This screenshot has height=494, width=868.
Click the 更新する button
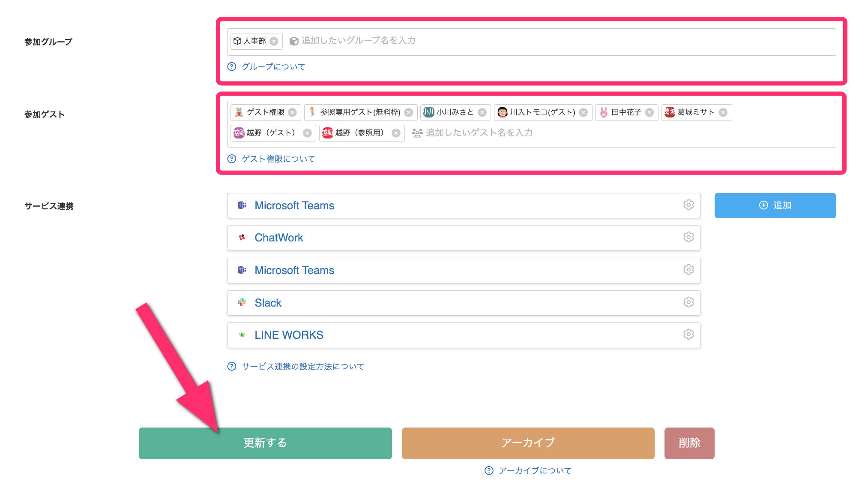tap(265, 443)
